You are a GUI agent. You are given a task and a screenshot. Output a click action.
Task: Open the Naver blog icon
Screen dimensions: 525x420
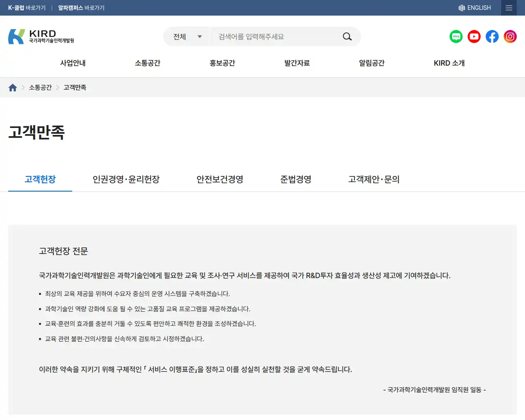(x=456, y=37)
